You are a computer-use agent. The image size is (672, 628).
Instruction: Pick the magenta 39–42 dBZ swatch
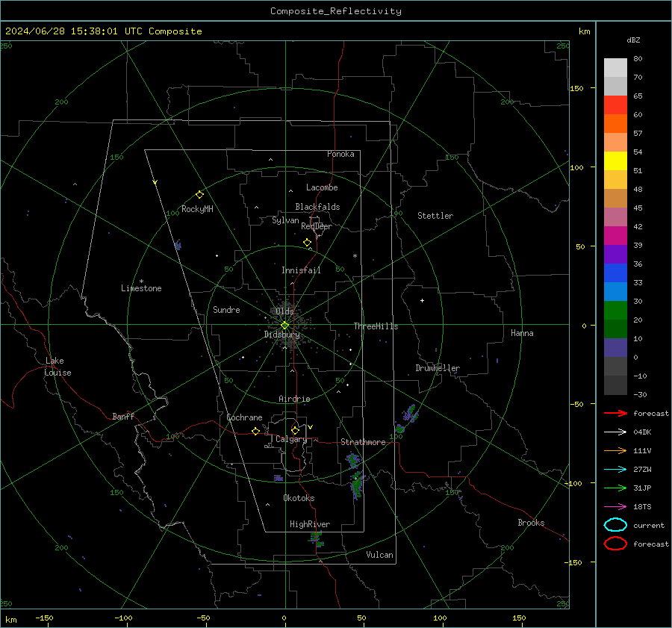[x=615, y=236]
